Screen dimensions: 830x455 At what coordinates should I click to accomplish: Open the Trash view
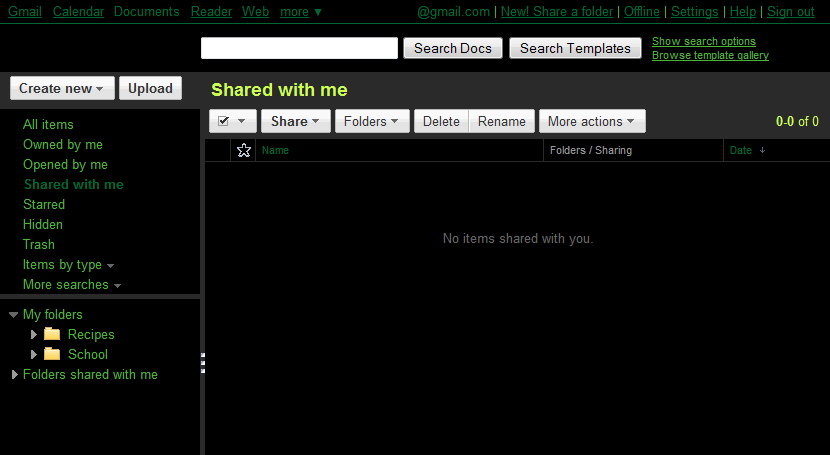coord(39,244)
